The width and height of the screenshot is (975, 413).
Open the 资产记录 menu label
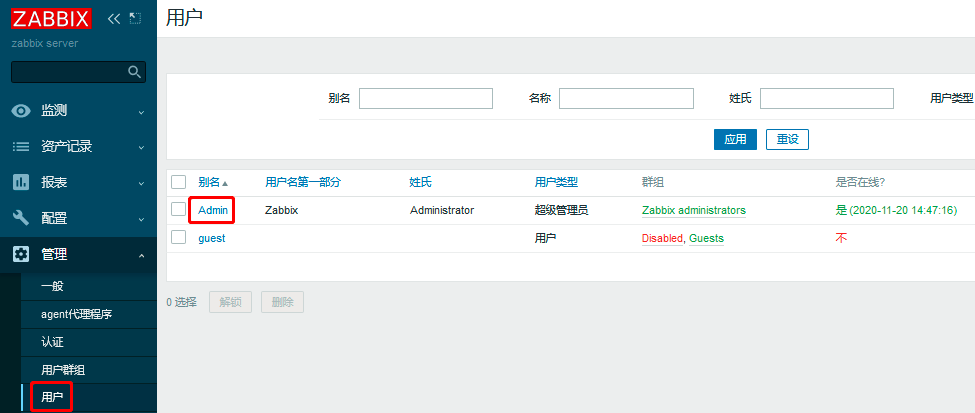(67, 147)
